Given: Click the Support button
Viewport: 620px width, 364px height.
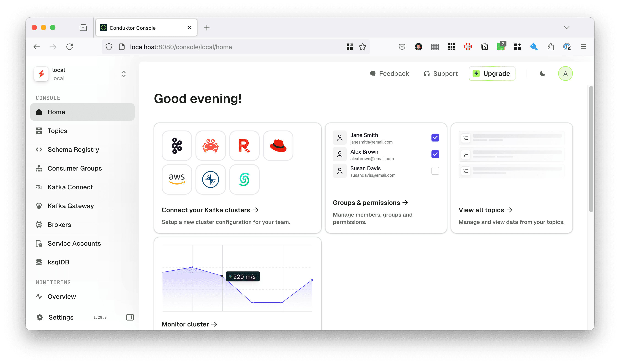Looking at the screenshot, I should pyautogui.click(x=441, y=73).
